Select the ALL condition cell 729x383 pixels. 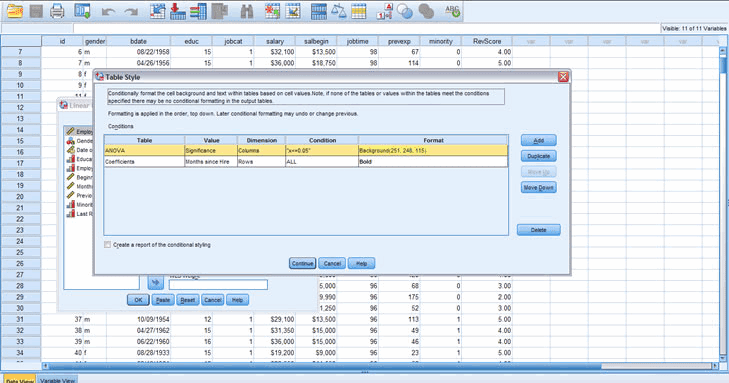pyautogui.click(x=322, y=162)
